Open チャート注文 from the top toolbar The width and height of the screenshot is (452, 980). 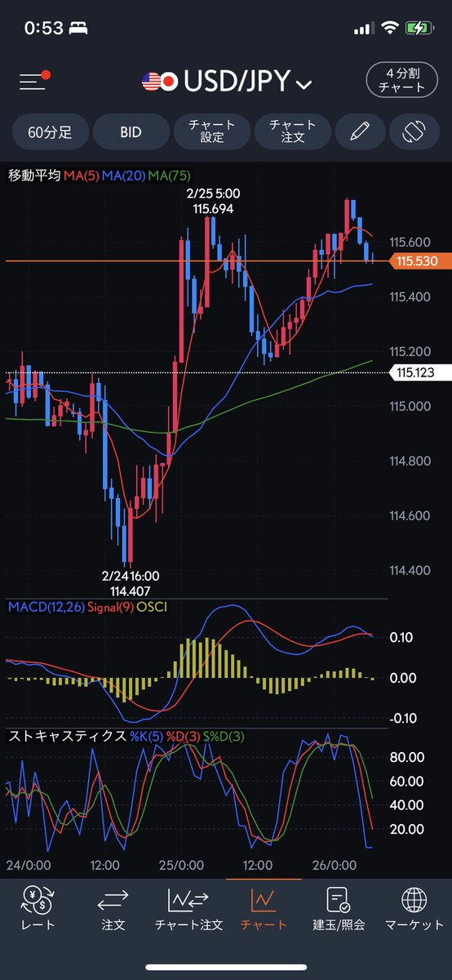coord(292,133)
